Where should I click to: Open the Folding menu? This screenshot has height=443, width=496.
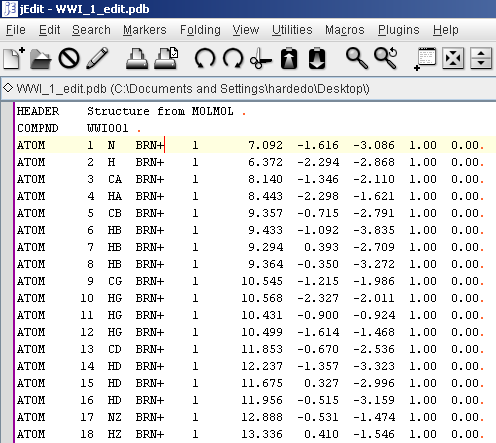coord(200,30)
